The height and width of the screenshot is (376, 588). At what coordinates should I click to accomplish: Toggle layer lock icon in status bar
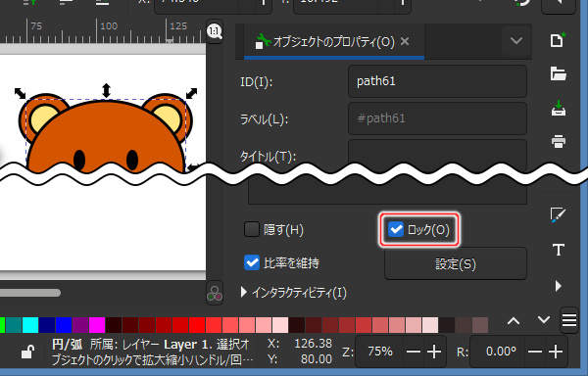click(27, 352)
